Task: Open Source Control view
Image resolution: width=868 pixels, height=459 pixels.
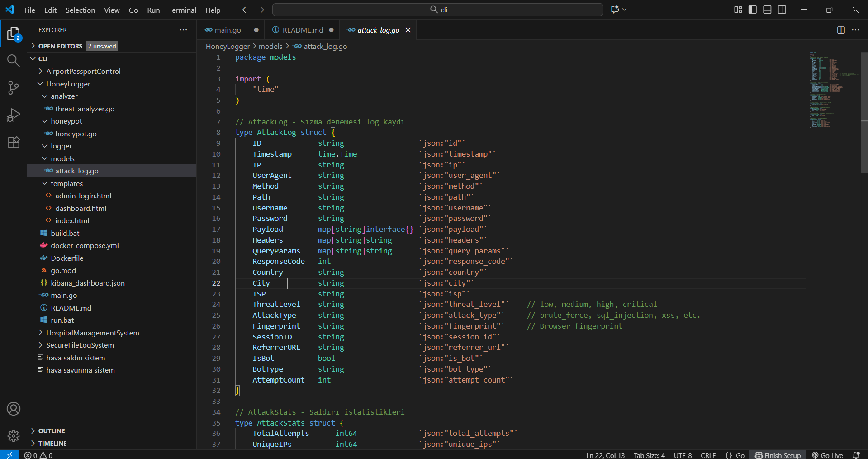Action: (14, 88)
